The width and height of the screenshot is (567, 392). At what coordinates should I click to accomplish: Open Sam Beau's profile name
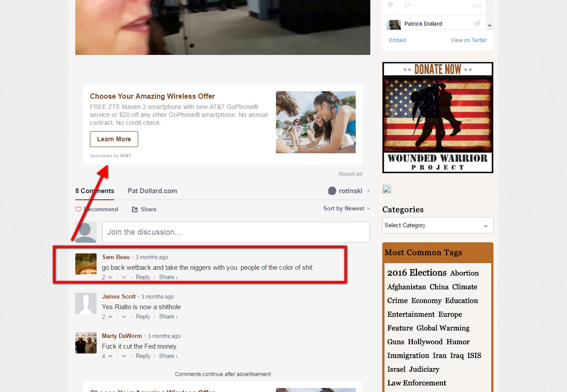pyautogui.click(x=116, y=257)
